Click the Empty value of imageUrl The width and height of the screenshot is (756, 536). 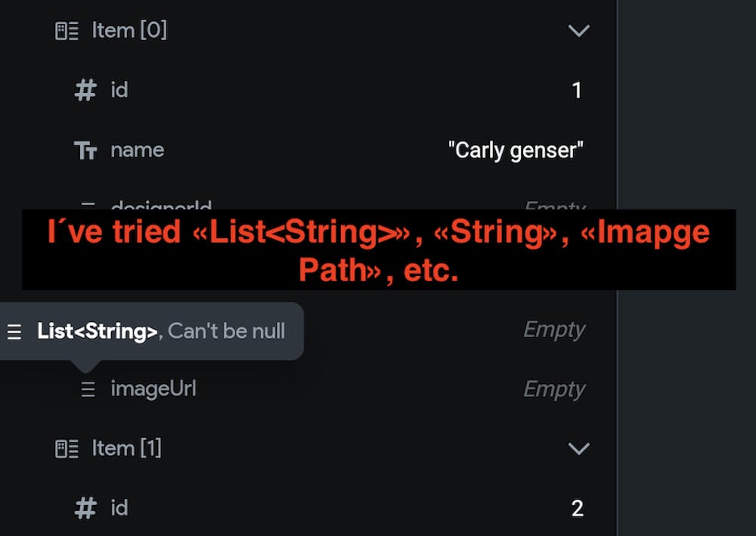(554, 389)
